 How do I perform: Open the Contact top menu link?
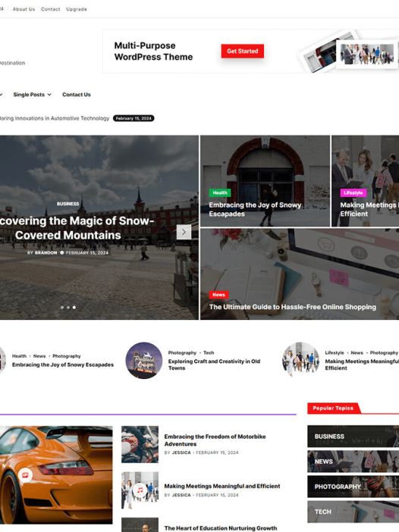click(x=51, y=9)
